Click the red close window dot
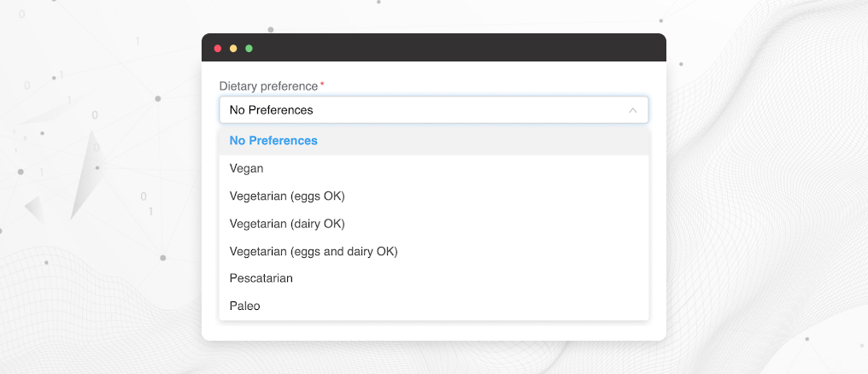Screen dimensions: 868x374 218,48
